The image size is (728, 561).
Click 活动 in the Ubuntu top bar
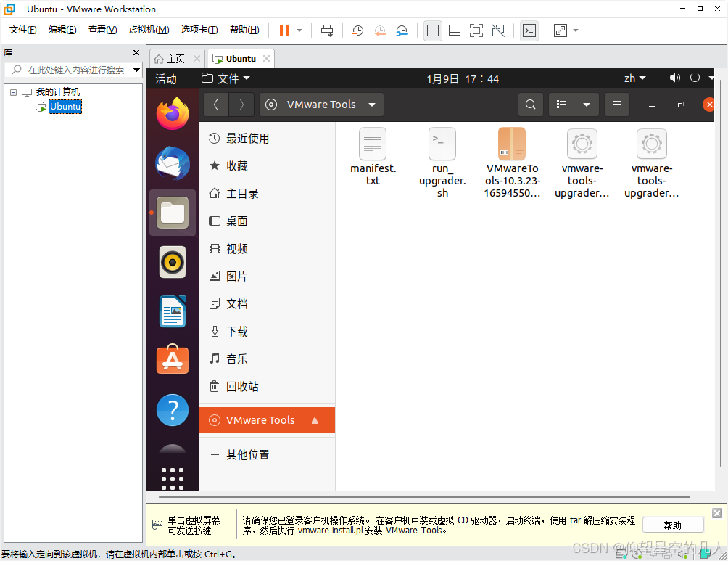click(x=166, y=79)
